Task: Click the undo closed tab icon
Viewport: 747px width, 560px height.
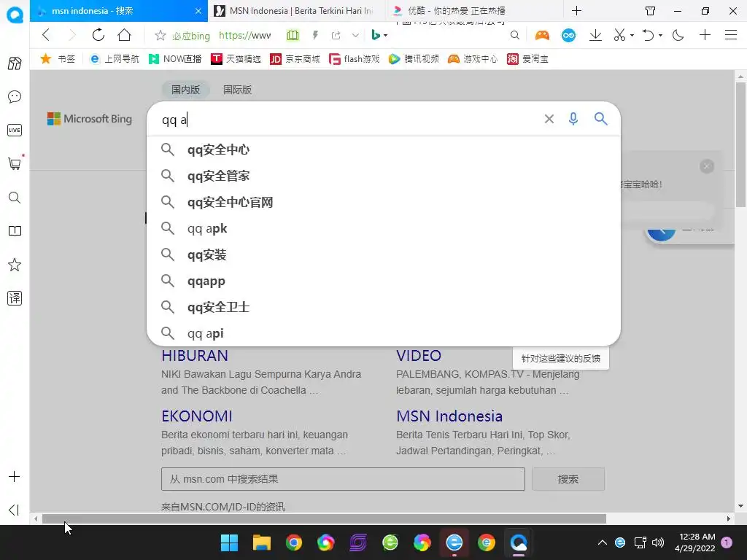Action: 648,35
